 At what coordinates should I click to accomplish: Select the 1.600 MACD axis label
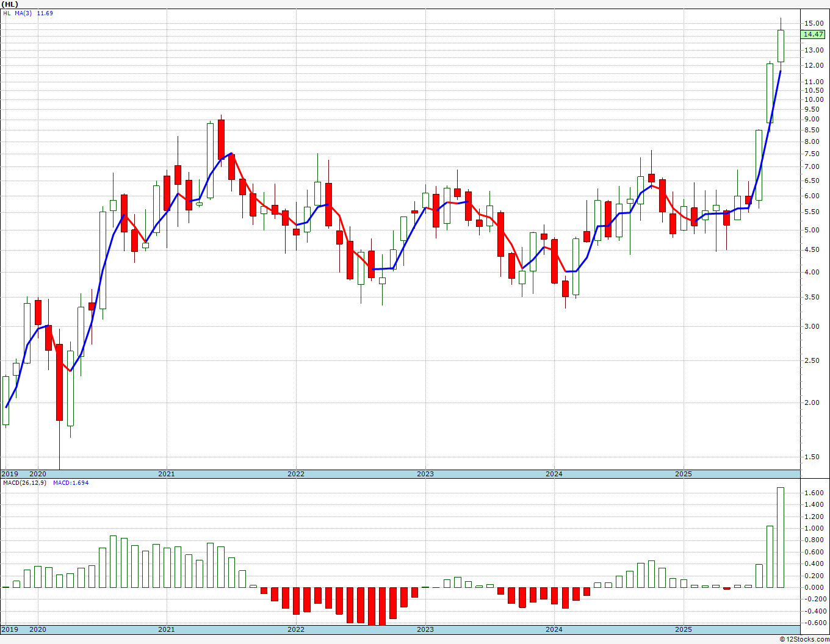(x=814, y=493)
